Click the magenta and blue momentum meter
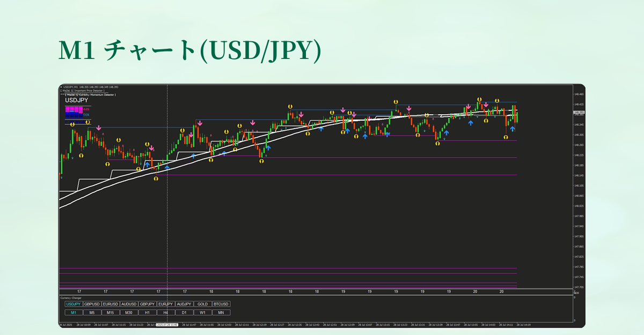The width and height of the screenshot is (644, 335). click(74, 112)
